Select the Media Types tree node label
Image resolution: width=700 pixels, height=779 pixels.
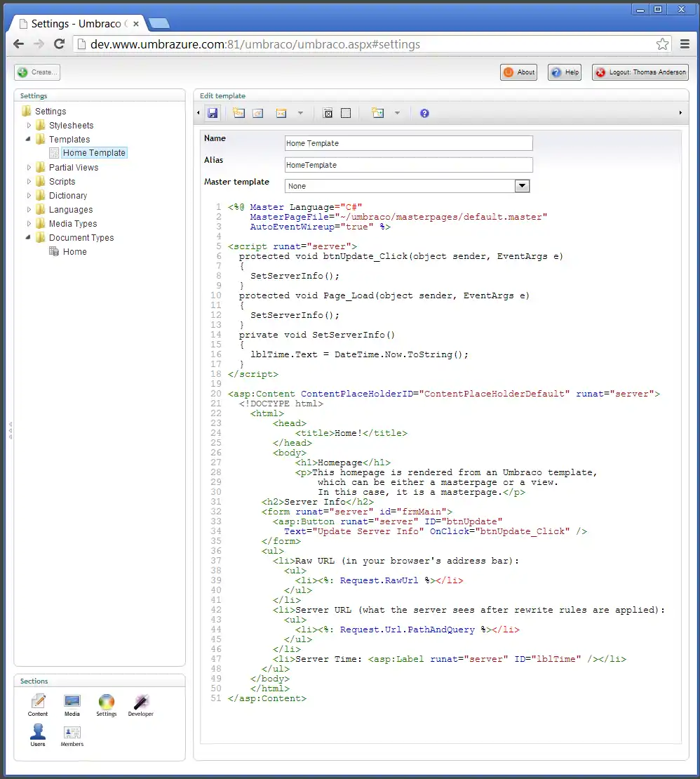pos(72,224)
